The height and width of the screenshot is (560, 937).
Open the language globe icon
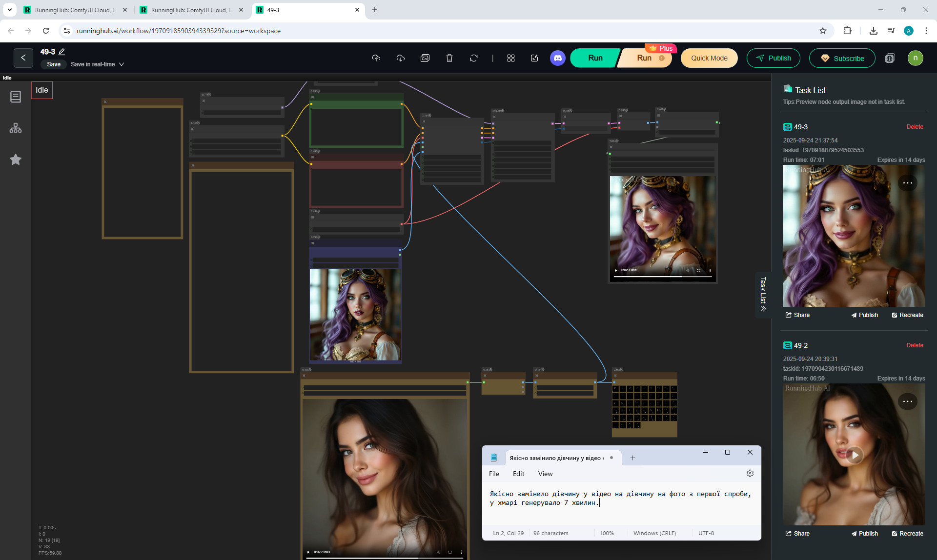(890, 59)
